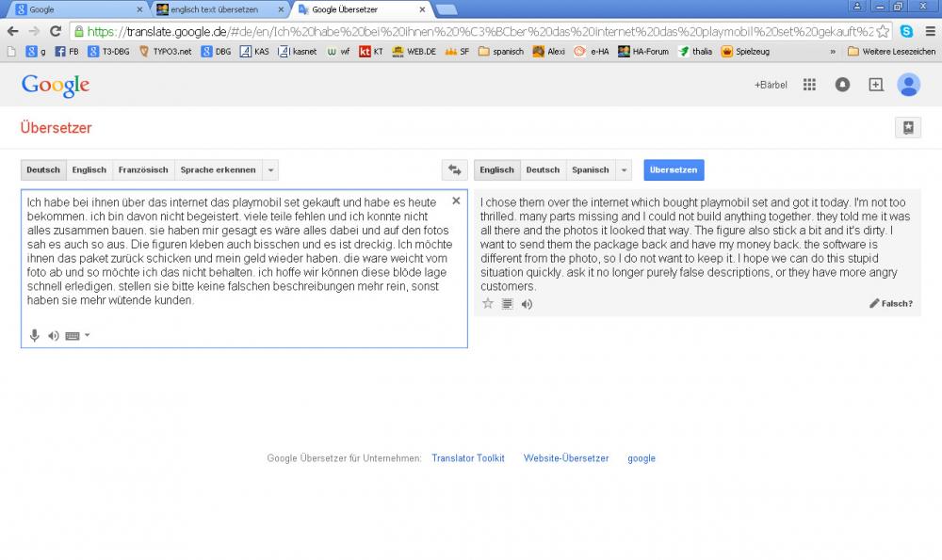Choose the Sprache erkennen option
Viewport: 942px width, 560px height.
point(218,170)
